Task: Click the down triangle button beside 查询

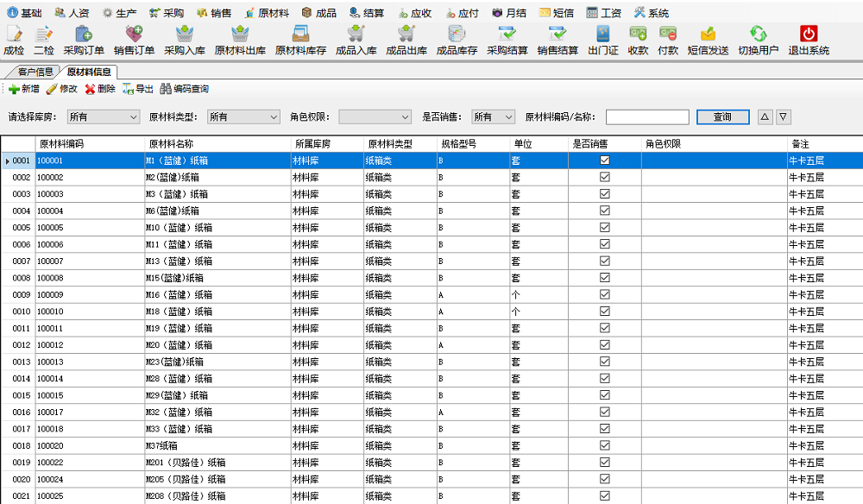Action: [783, 117]
